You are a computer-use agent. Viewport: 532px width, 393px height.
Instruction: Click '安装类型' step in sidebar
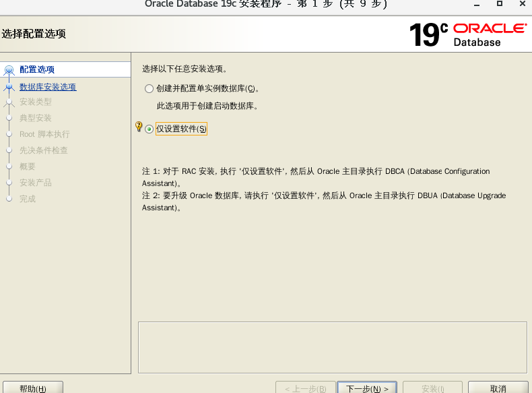coord(36,102)
